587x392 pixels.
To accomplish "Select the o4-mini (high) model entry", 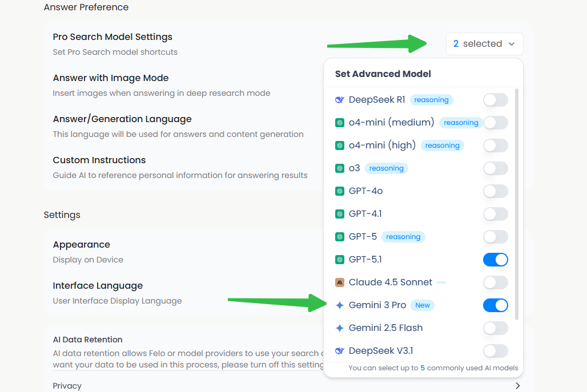I will tap(382, 146).
